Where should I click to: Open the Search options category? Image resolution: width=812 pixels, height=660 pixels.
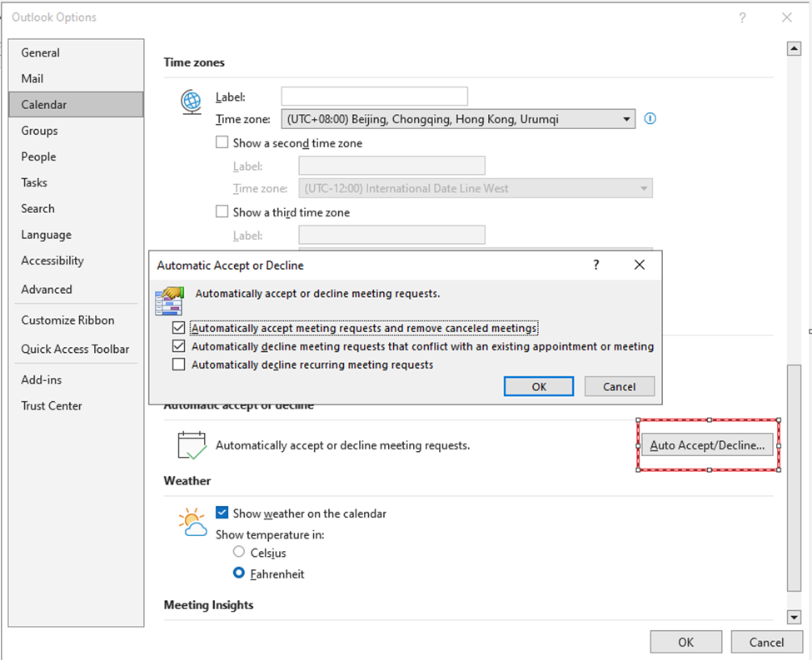(76, 209)
